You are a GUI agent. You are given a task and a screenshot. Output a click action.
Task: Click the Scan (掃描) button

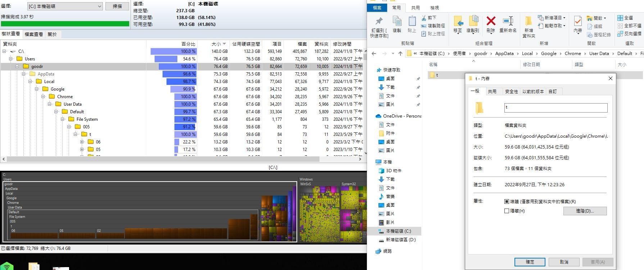tap(117, 6)
